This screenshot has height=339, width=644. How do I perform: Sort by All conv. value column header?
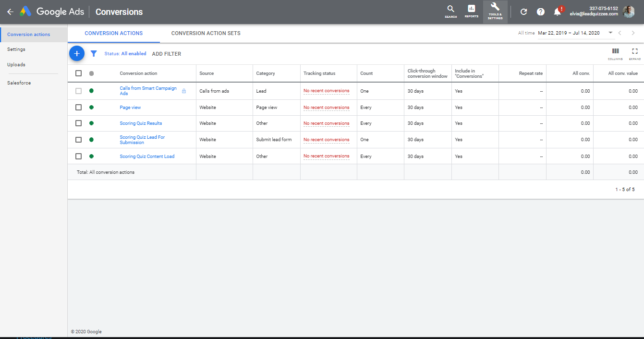(623, 73)
